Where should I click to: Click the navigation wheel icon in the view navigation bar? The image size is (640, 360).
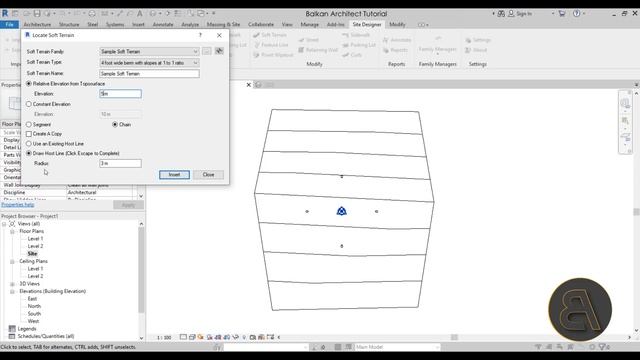625,103
